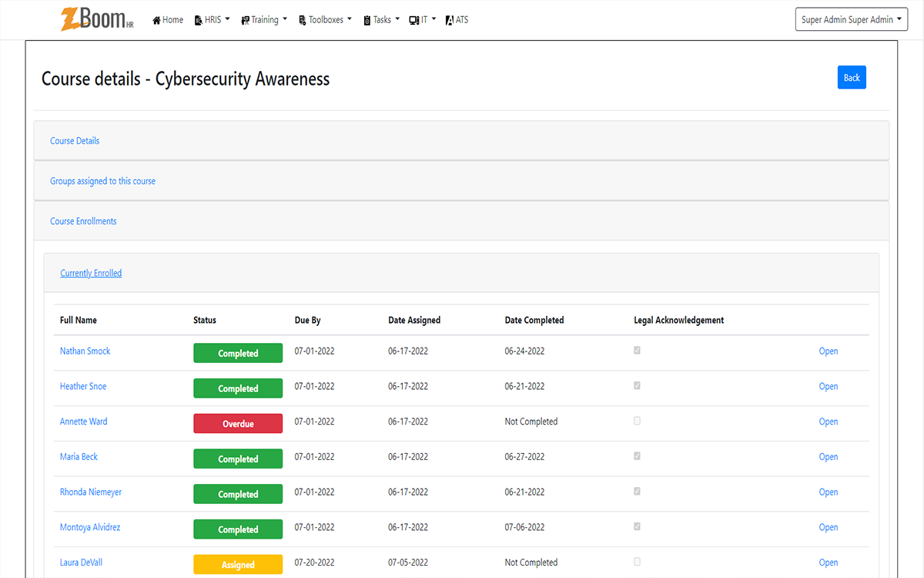Viewport: 924px width, 578px height.
Task: Click the Date Assigned column header
Action: [x=414, y=320]
